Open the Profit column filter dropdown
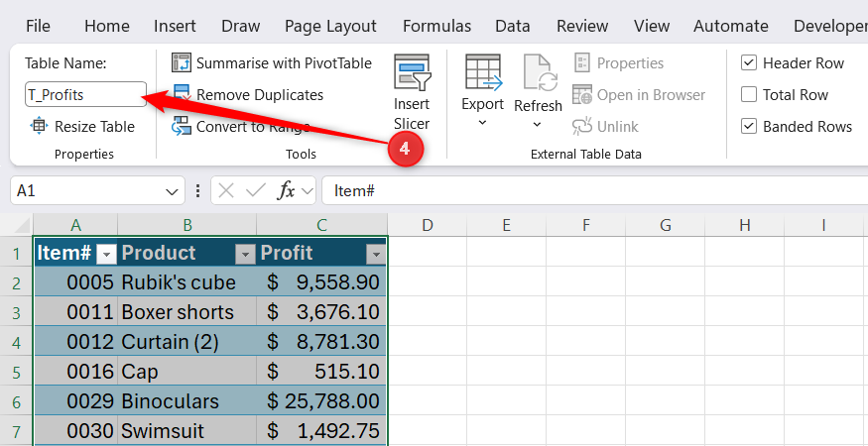 tap(376, 254)
